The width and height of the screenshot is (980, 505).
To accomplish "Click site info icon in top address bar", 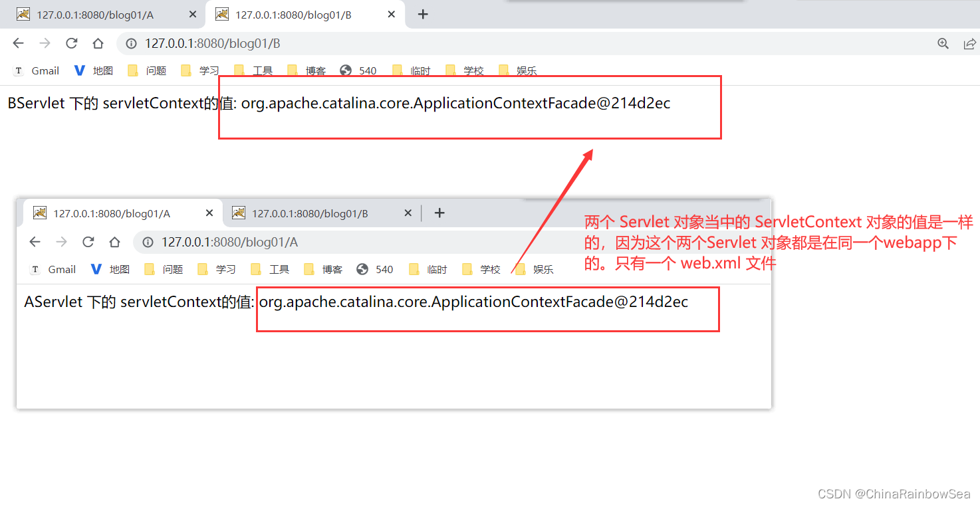I will click(x=132, y=44).
